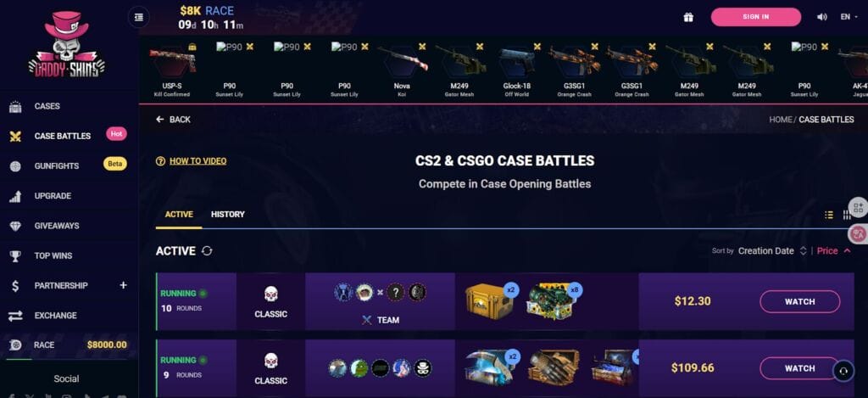Switch to list view layout
This screenshot has height=398, width=868.
click(829, 215)
